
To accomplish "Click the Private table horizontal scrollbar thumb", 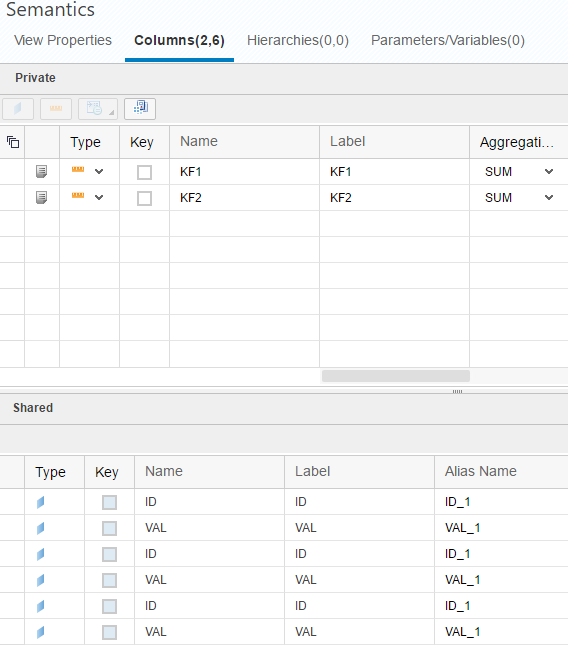I will click(396, 376).
